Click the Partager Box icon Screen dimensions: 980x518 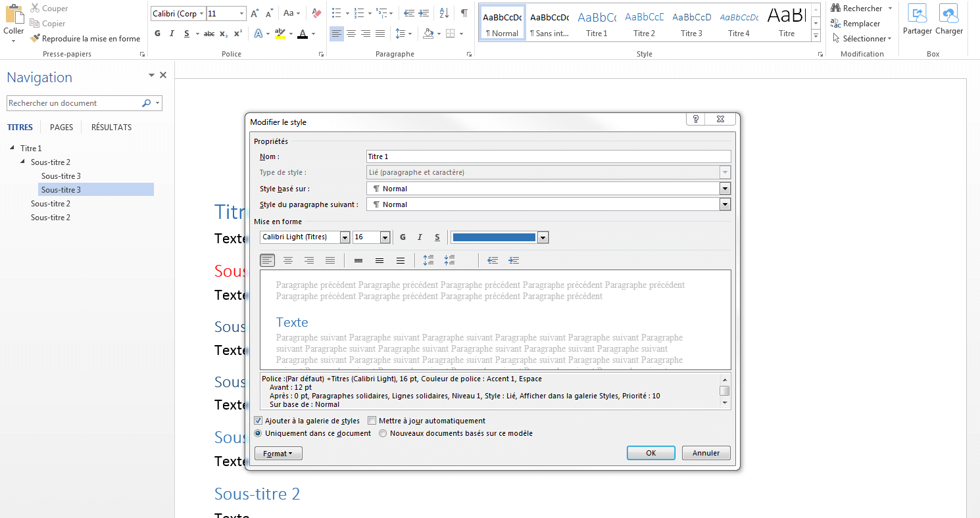(x=917, y=14)
